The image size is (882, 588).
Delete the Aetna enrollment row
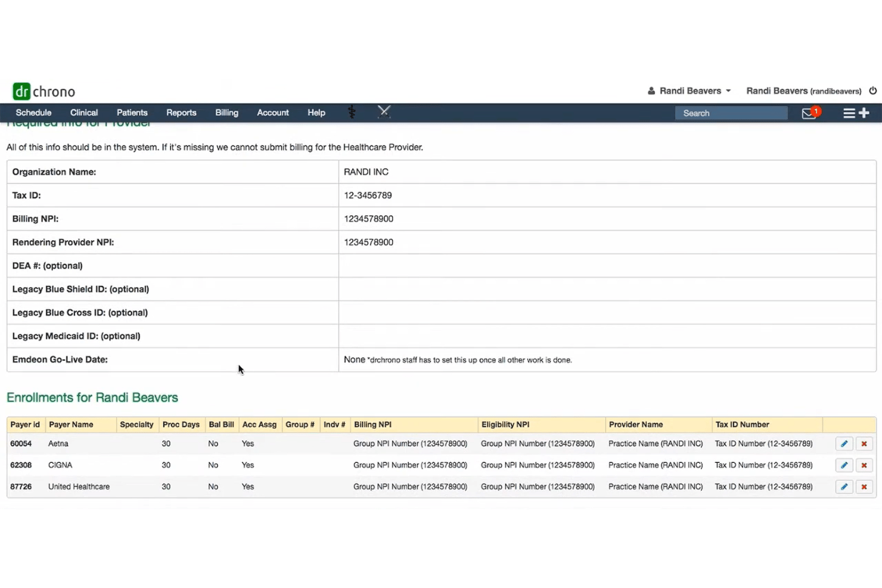864,444
